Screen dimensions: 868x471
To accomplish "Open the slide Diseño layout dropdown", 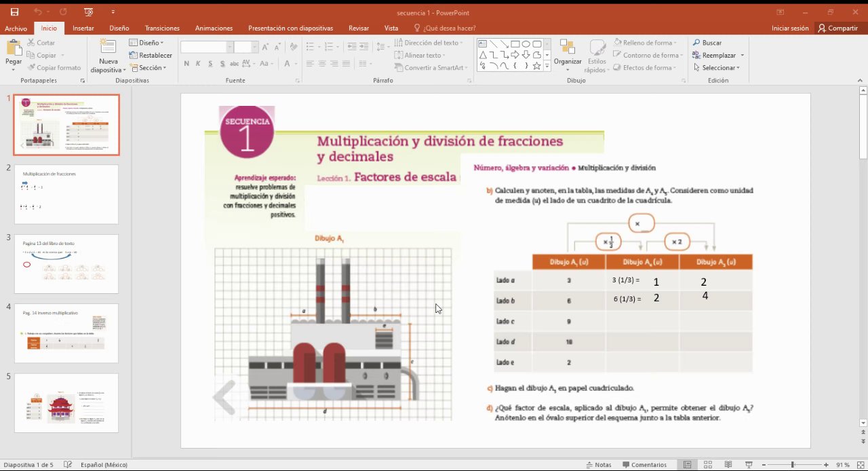I will click(146, 43).
